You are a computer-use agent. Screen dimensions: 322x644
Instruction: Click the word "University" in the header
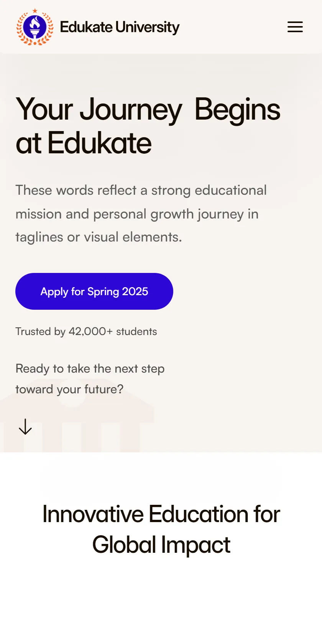pos(147,27)
